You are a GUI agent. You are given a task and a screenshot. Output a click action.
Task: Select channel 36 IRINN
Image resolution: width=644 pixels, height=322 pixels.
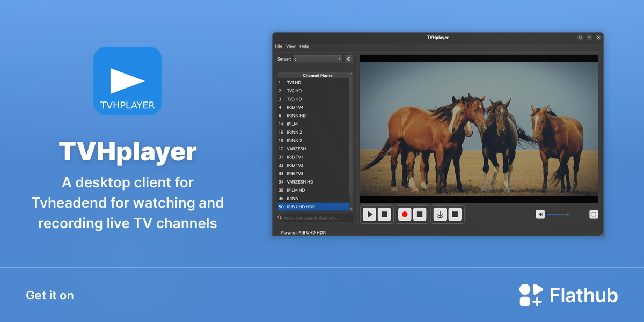[x=313, y=199]
